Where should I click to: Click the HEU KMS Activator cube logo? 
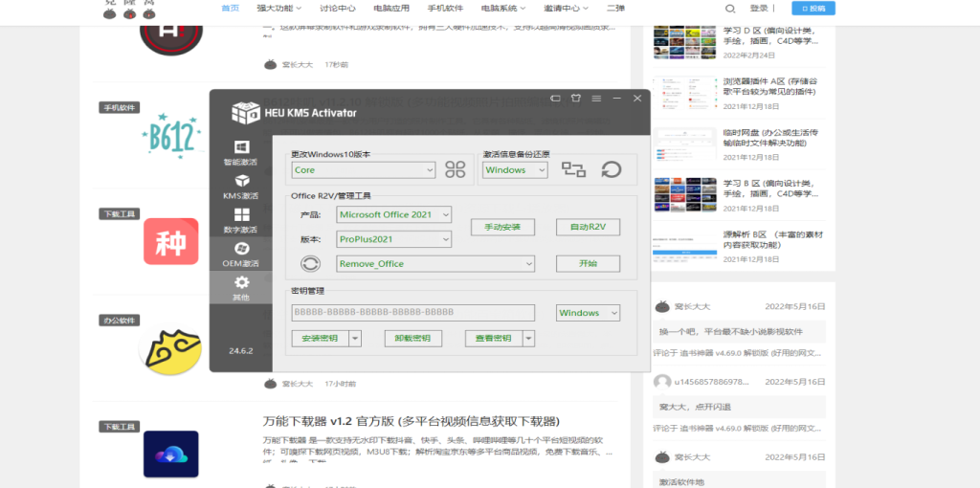(245, 113)
